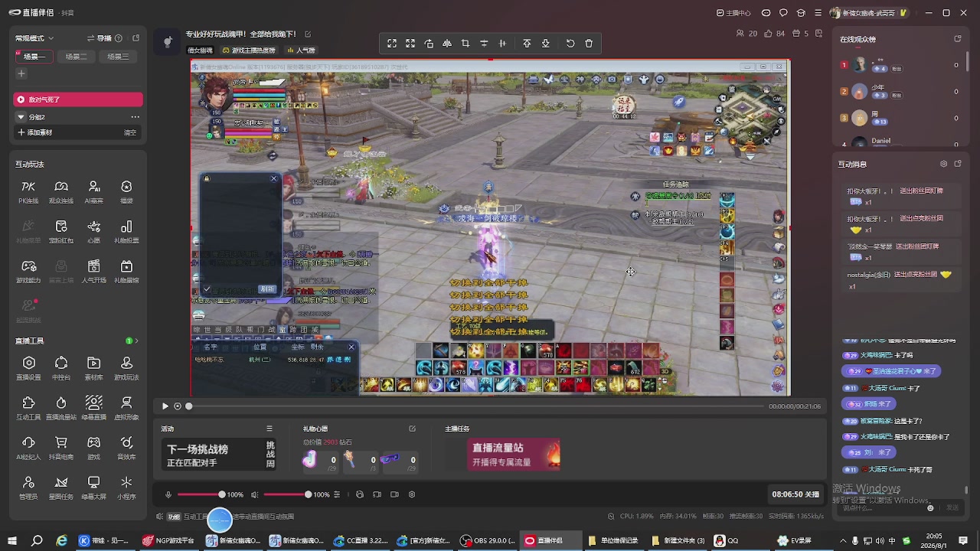Viewport: 980px width, 551px height.
Task: Open 音效库 sound effects library
Action: click(x=126, y=447)
